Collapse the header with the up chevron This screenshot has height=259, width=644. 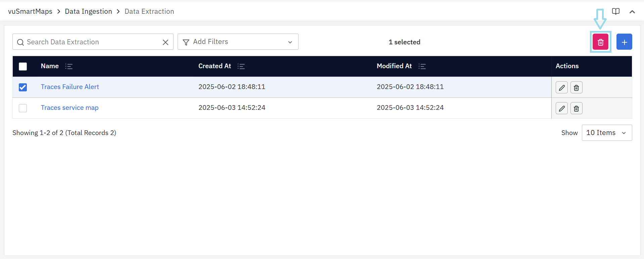[632, 12]
